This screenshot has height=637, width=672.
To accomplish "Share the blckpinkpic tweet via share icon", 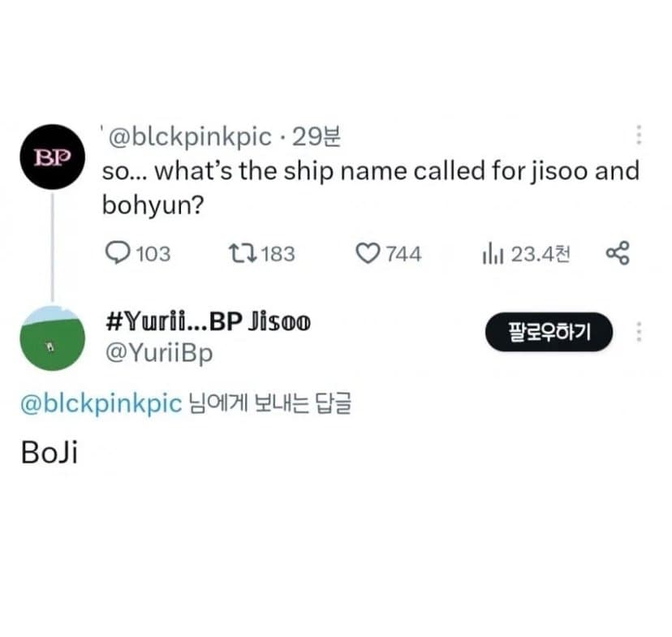I will coord(618,252).
